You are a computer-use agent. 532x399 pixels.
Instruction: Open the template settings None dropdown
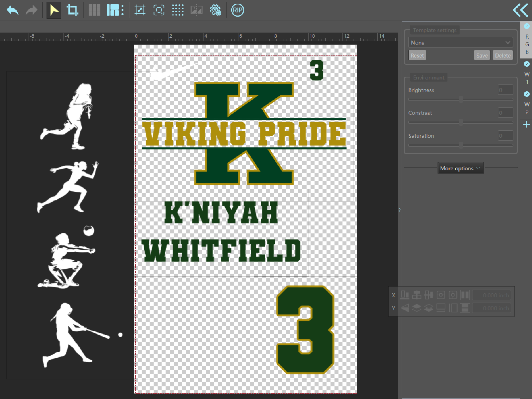click(x=460, y=43)
